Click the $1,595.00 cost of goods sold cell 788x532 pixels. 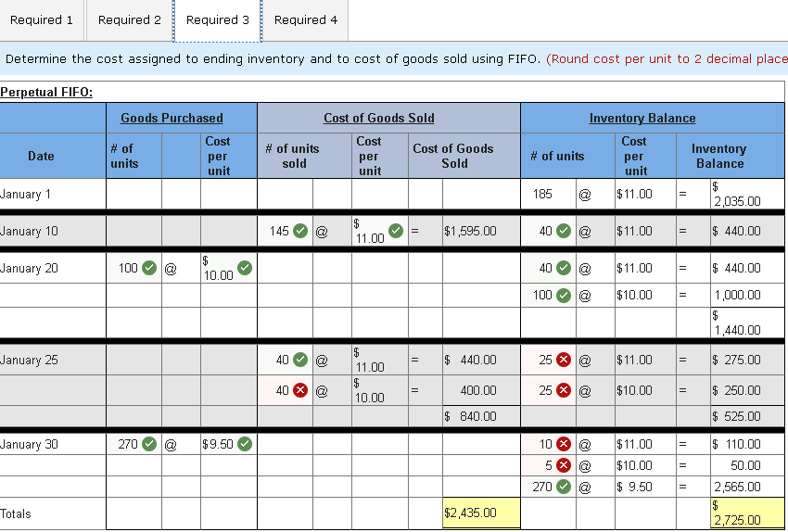[x=481, y=231]
